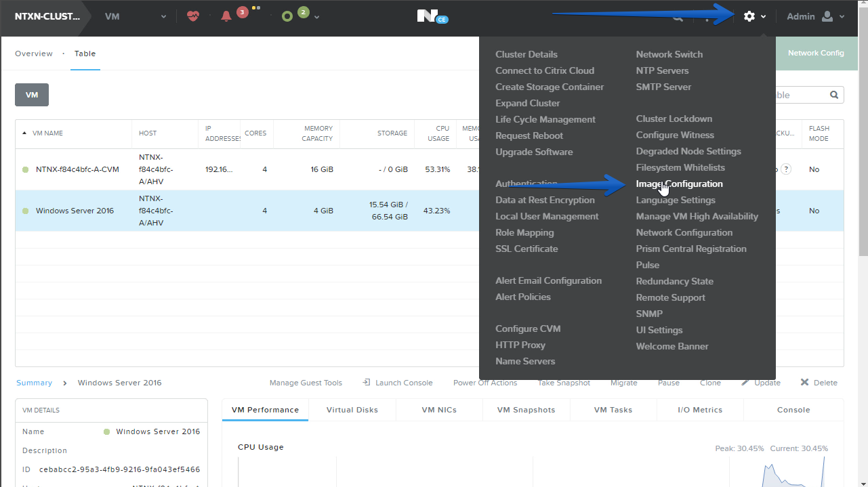Click the Nutanix CE logo
The width and height of the screenshot is (868, 487).
[432, 16]
